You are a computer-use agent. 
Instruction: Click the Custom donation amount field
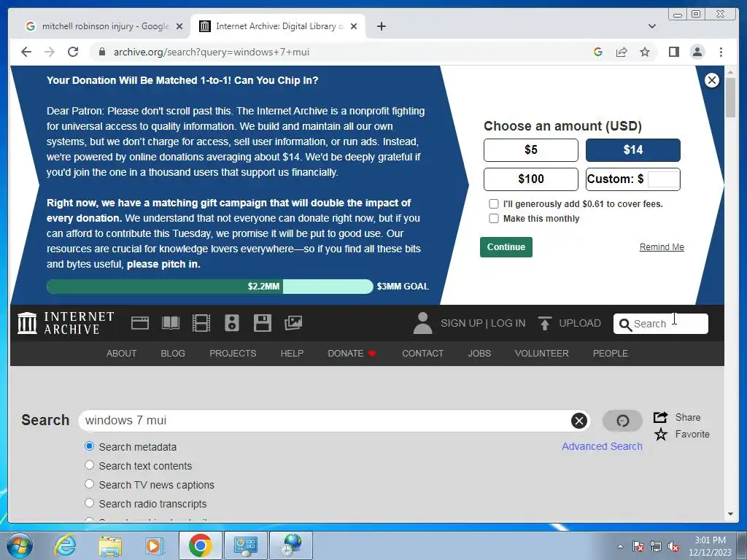click(664, 179)
